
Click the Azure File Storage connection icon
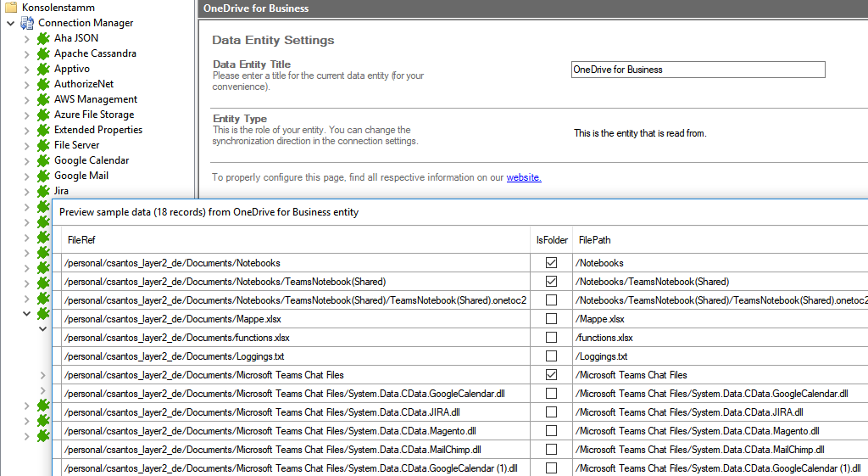pos(43,115)
